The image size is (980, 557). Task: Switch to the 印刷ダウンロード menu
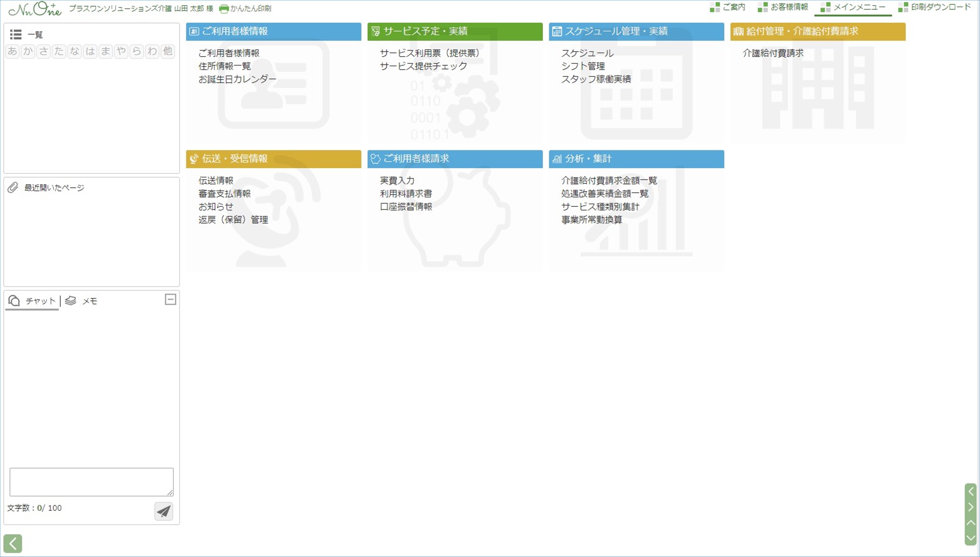coord(940,7)
